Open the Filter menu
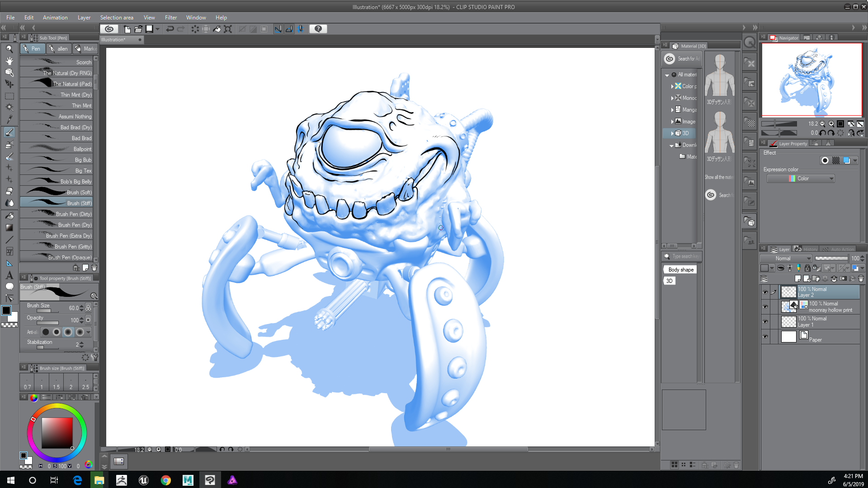Screen dimensions: 868x488 click(x=170, y=18)
